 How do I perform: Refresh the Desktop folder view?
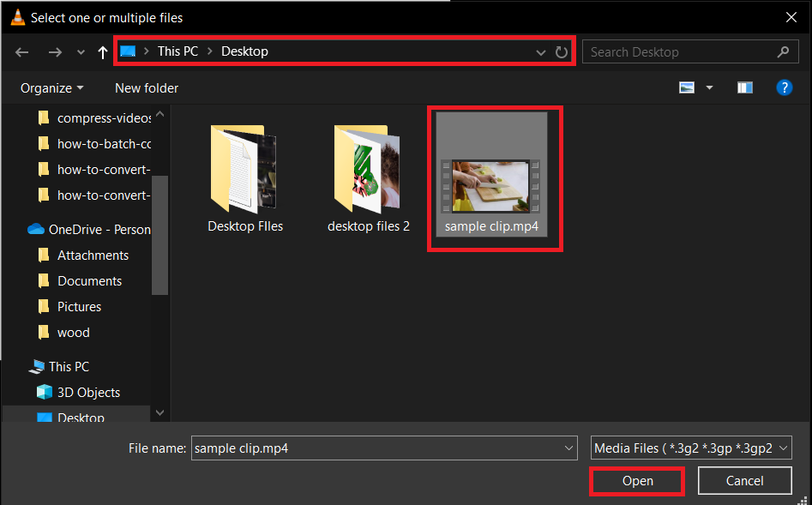click(562, 51)
